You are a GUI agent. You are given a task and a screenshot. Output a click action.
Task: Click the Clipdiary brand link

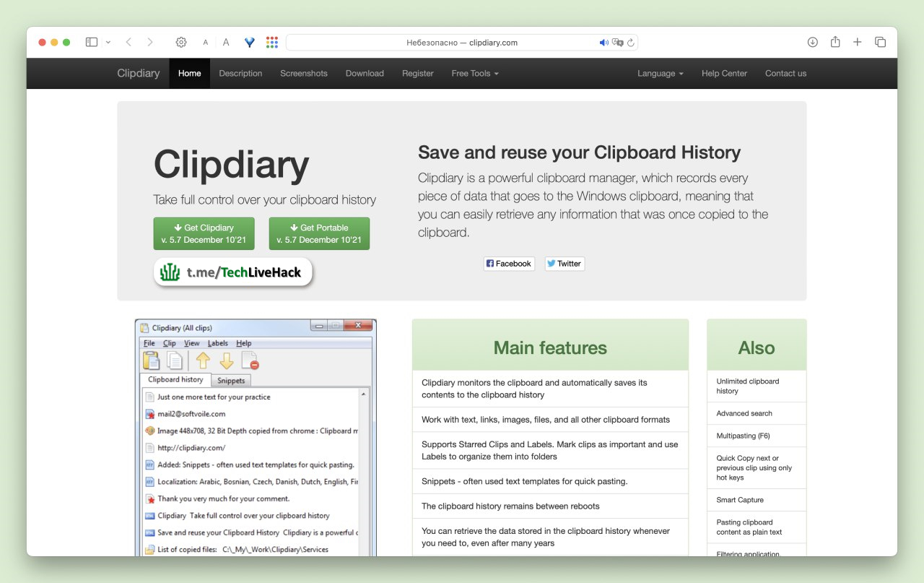pyautogui.click(x=139, y=73)
